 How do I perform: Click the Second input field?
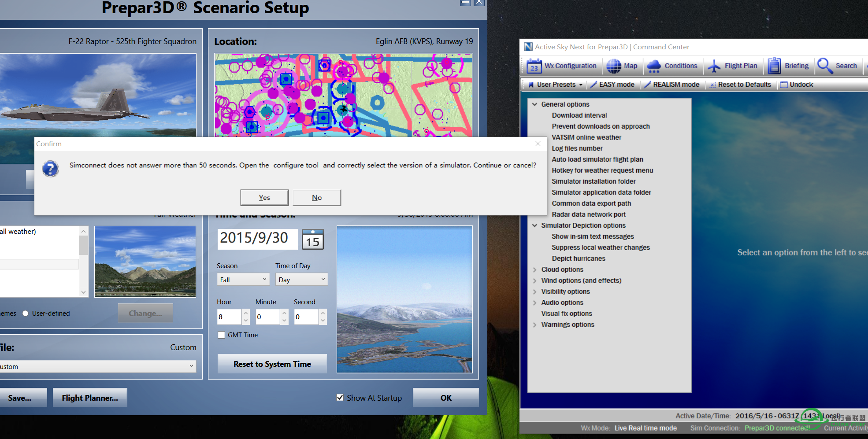pos(306,317)
